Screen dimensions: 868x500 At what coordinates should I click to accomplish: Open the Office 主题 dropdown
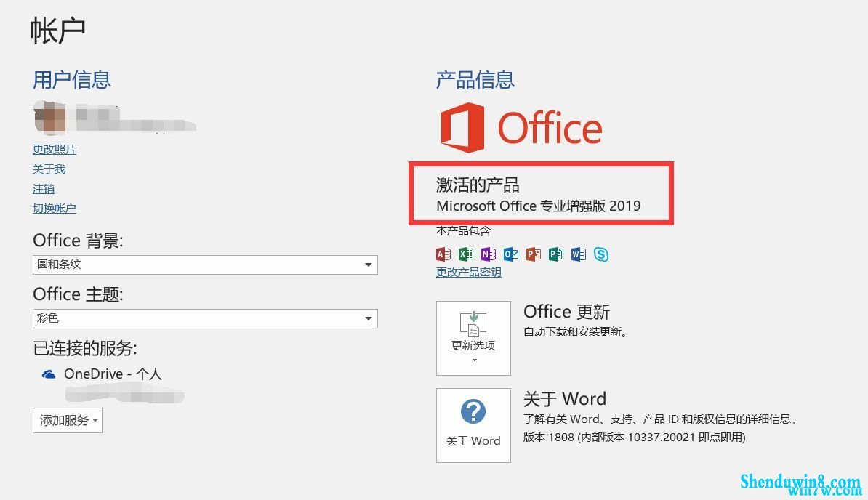point(205,318)
